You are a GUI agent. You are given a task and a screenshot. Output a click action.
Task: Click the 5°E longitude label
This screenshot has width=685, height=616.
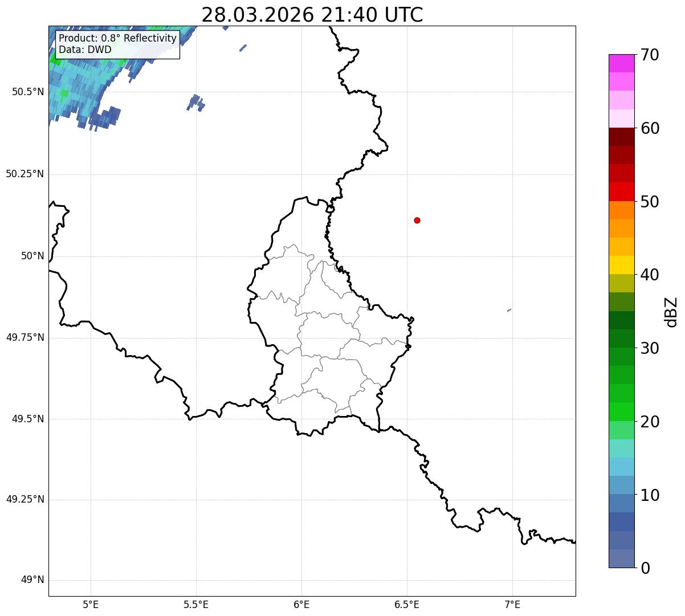click(91, 604)
